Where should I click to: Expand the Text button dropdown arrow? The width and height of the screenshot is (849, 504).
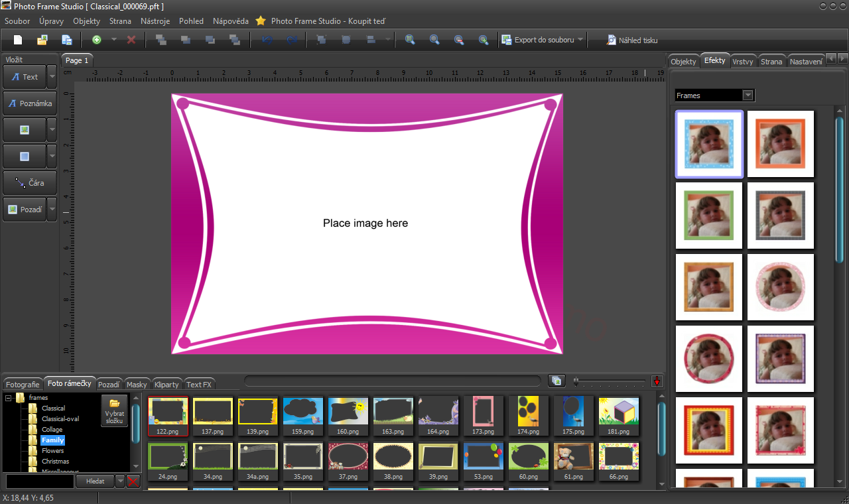(52, 77)
